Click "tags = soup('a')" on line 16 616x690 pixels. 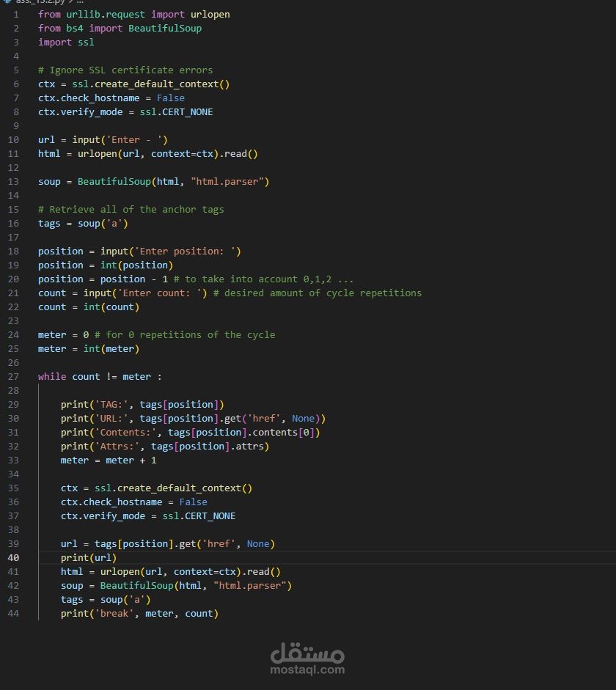[x=83, y=224]
